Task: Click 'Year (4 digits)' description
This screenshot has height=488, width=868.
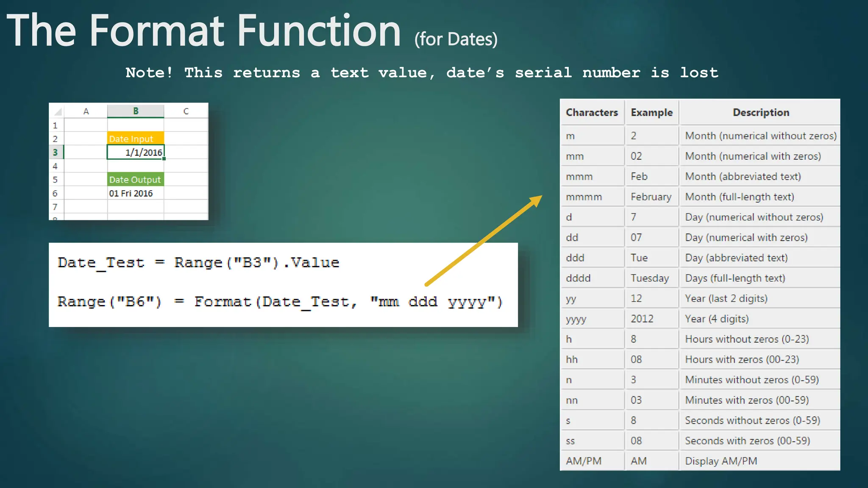Action: pos(761,319)
